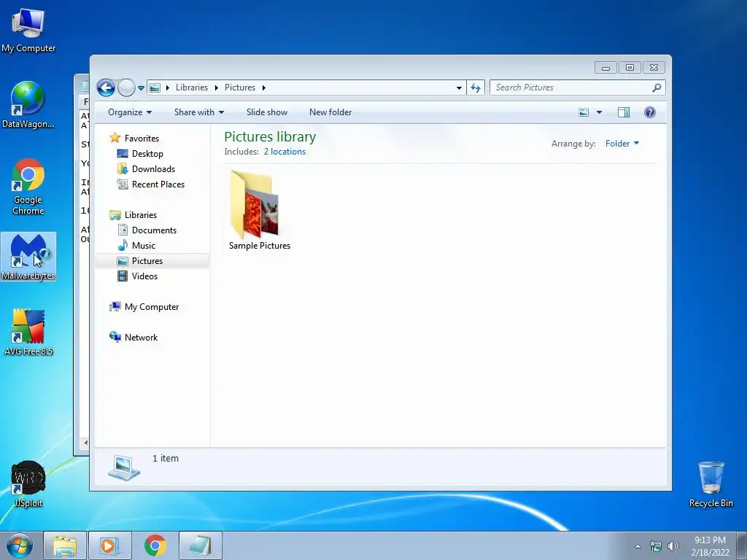Select the Recycle Bin icon
The height and width of the screenshot is (560, 747).
(711, 484)
